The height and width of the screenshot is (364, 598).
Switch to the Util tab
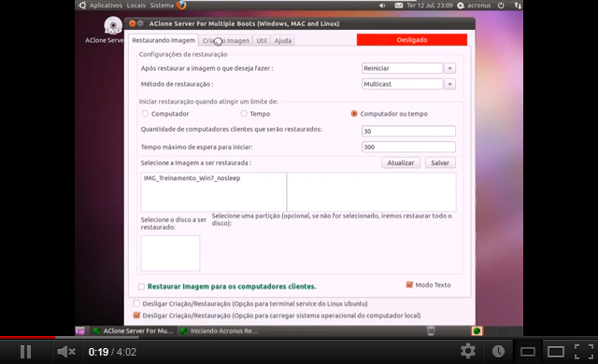[262, 40]
